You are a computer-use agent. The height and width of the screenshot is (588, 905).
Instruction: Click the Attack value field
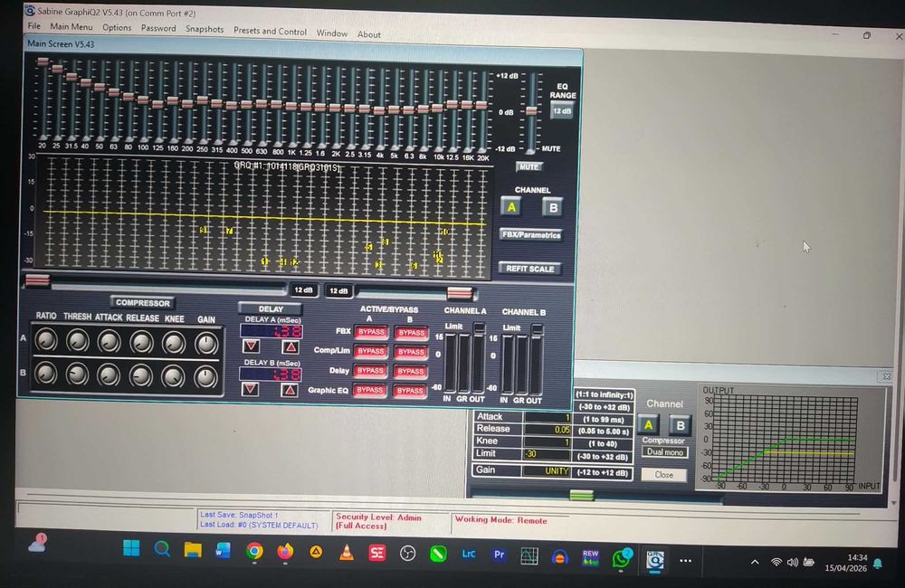(547, 418)
